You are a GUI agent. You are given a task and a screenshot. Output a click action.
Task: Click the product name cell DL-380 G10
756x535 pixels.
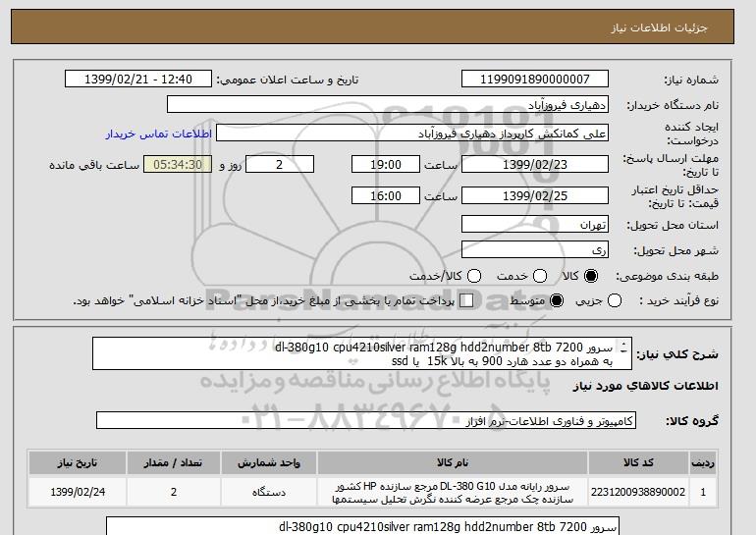453,493
